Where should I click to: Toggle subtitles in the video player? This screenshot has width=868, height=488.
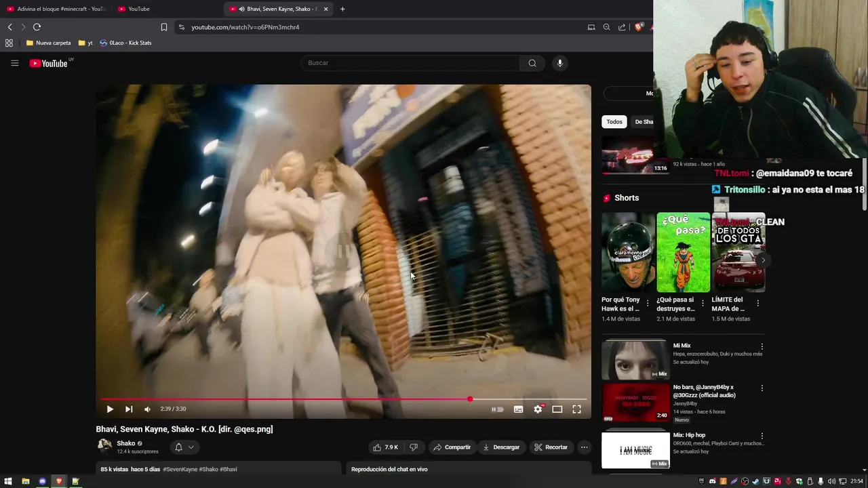518,409
